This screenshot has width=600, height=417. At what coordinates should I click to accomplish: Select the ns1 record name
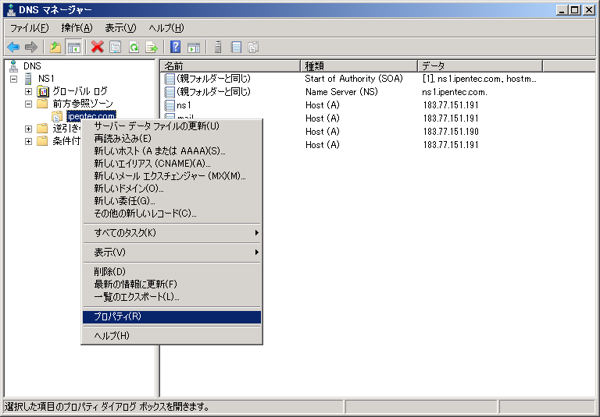coord(184,105)
